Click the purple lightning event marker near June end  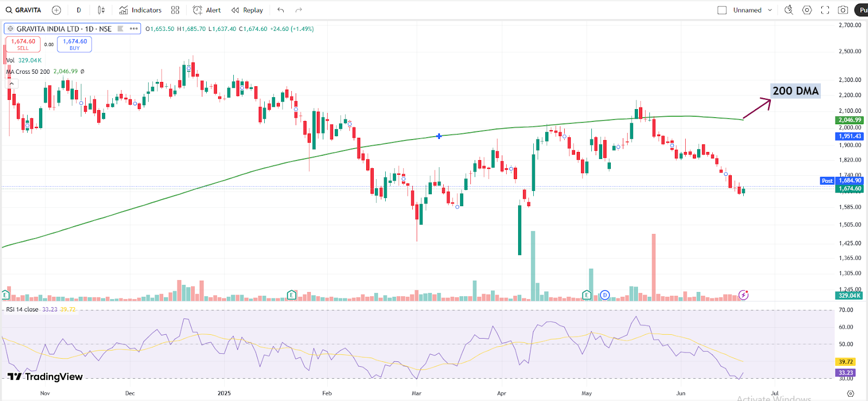tap(743, 295)
